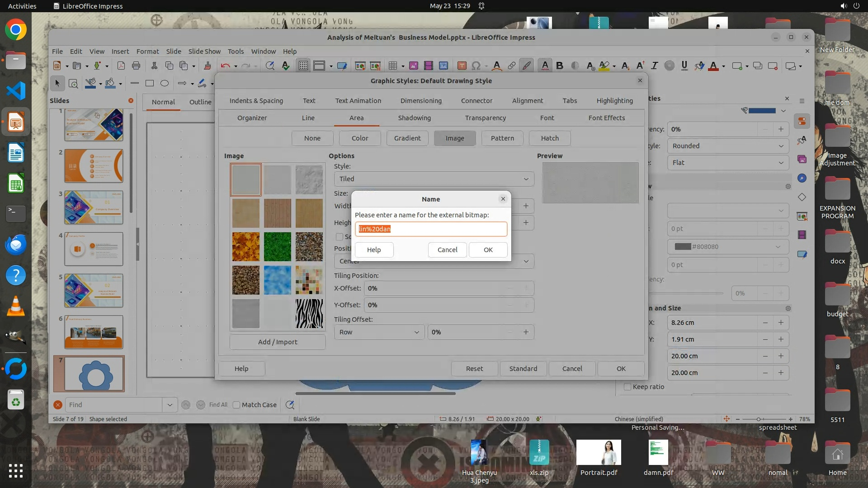Open the Style dropdown showing Tiled
The height and width of the screenshot is (488, 868).
434,179
